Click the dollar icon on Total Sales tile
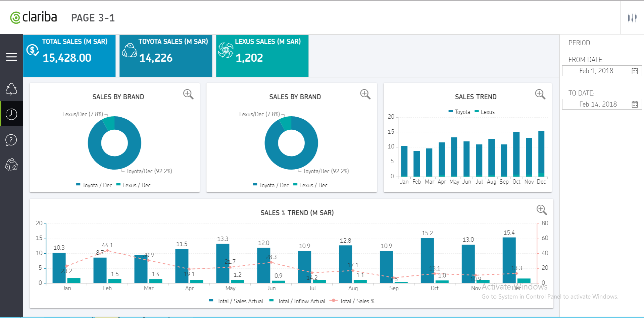644x318 pixels. coord(33,51)
